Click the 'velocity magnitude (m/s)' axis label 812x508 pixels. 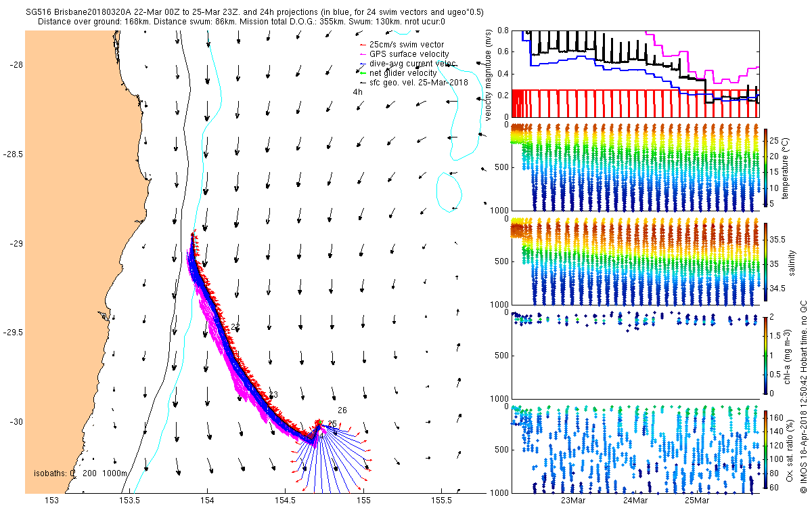point(489,76)
